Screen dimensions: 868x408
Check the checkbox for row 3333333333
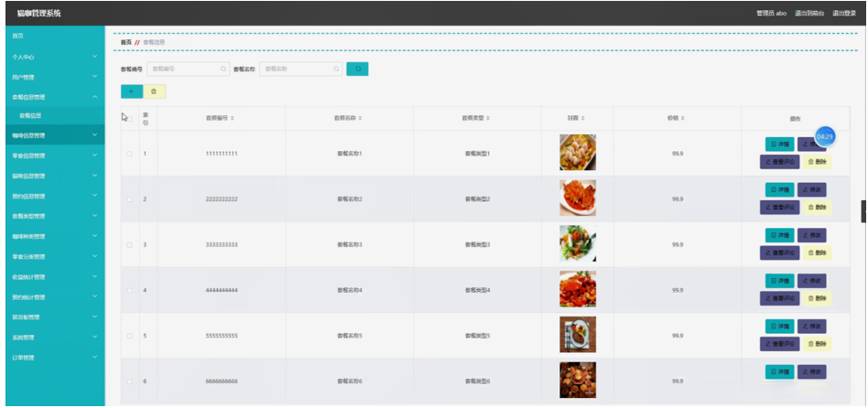point(129,244)
